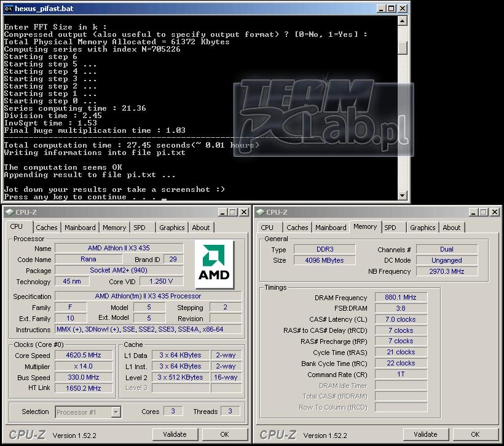Open the Caches tab in left CPU-Z window

(47, 228)
